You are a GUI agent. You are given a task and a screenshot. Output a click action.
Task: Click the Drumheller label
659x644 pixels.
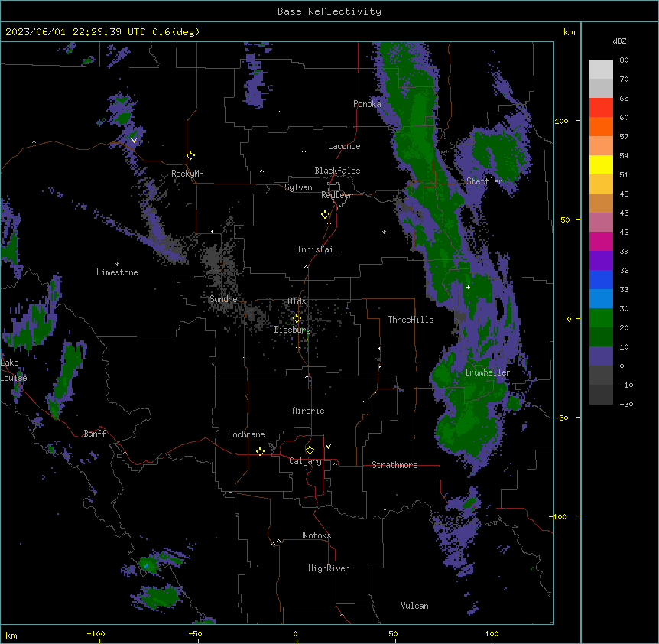[488, 372]
